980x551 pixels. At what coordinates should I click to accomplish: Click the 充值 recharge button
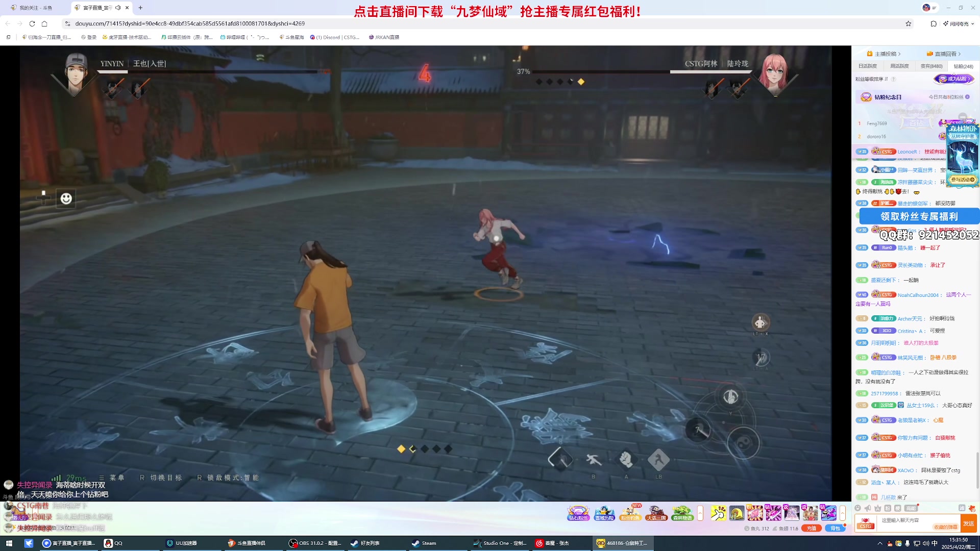coord(812,529)
